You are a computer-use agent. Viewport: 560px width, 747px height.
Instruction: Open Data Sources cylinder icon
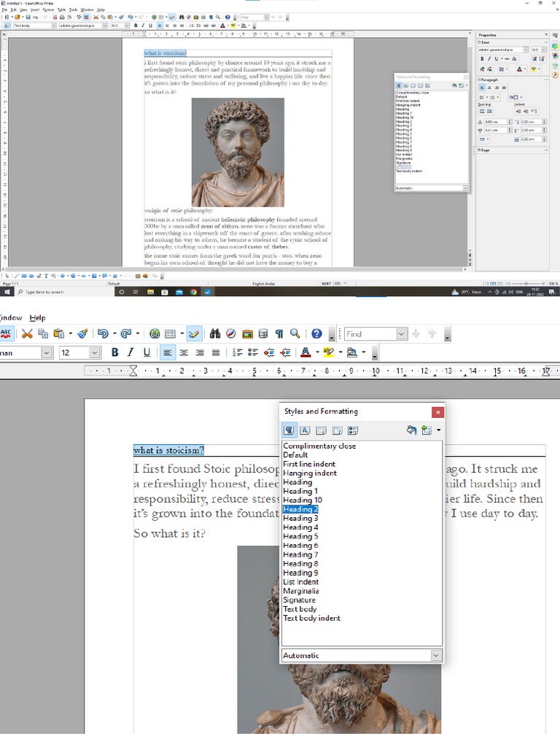tap(262, 334)
